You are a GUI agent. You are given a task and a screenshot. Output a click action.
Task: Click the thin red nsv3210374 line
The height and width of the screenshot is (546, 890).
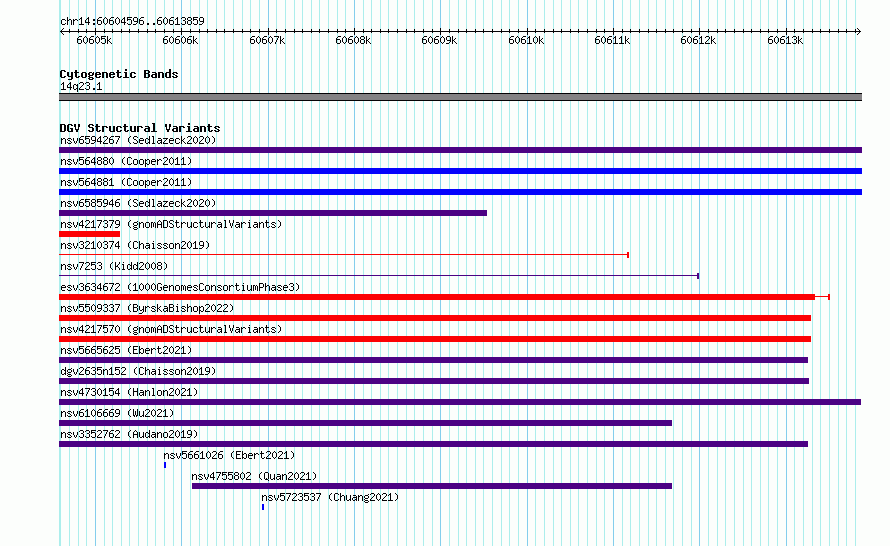[x=344, y=255]
